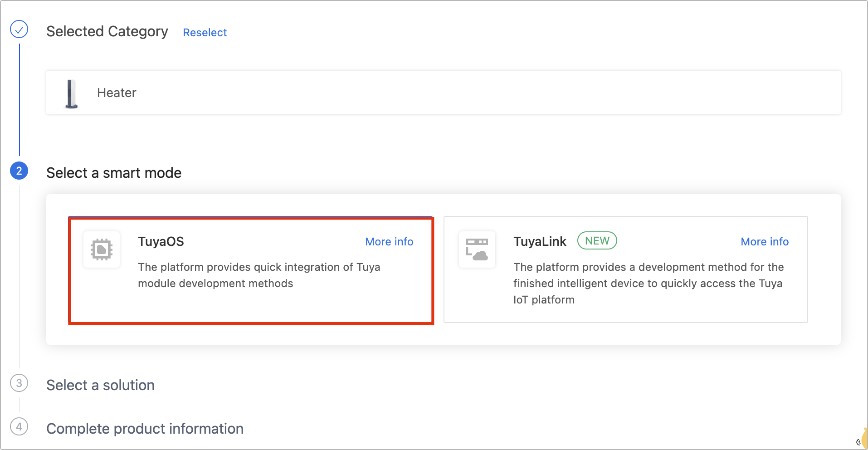Click the Select a smart mode heading

[114, 173]
